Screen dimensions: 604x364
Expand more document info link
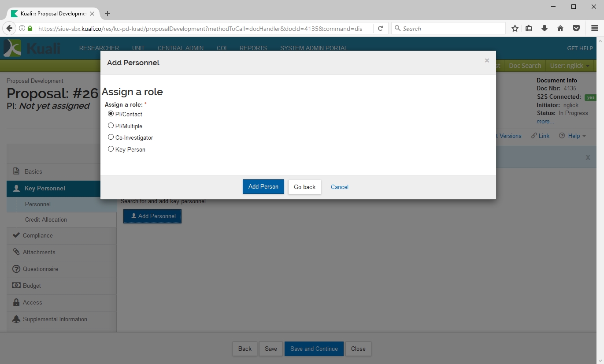coord(545,122)
